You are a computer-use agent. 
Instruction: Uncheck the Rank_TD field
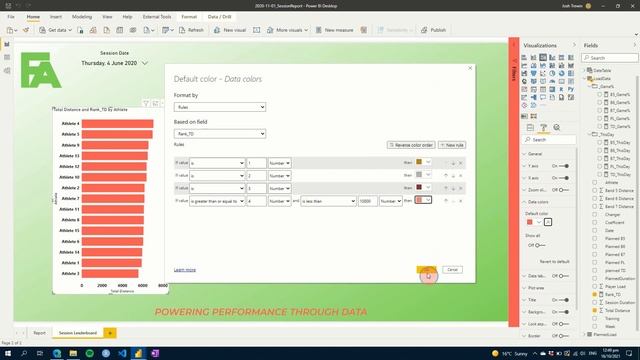click(x=594, y=294)
